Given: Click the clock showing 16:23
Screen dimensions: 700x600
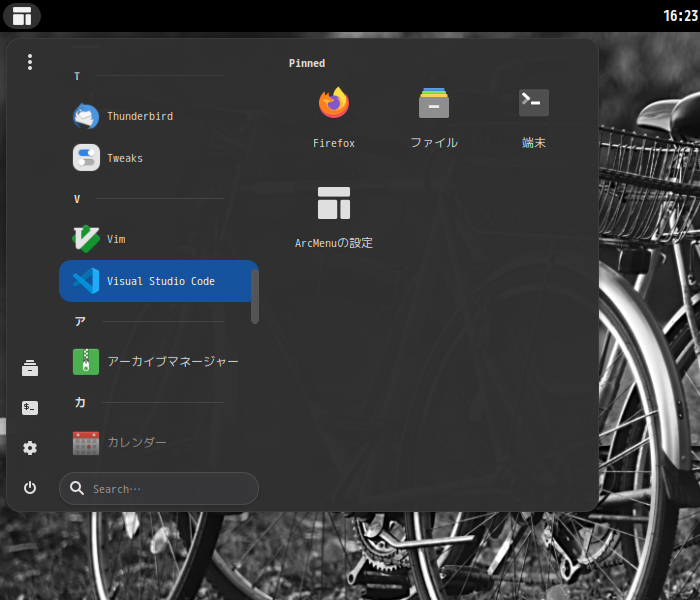Looking at the screenshot, I should pyautogui.click(x=680, y=16).
